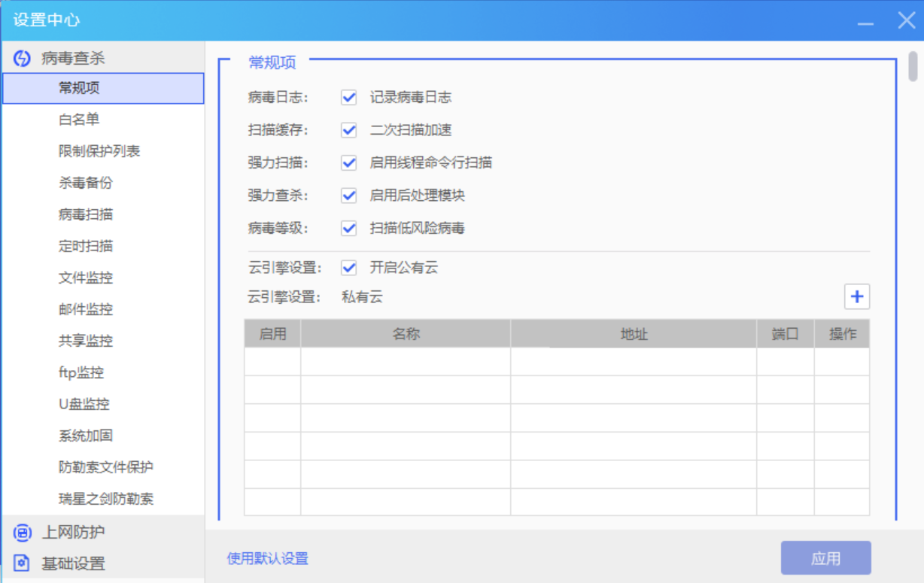Disable 二次扫描加速 checkbox

(x=348, y=130)
